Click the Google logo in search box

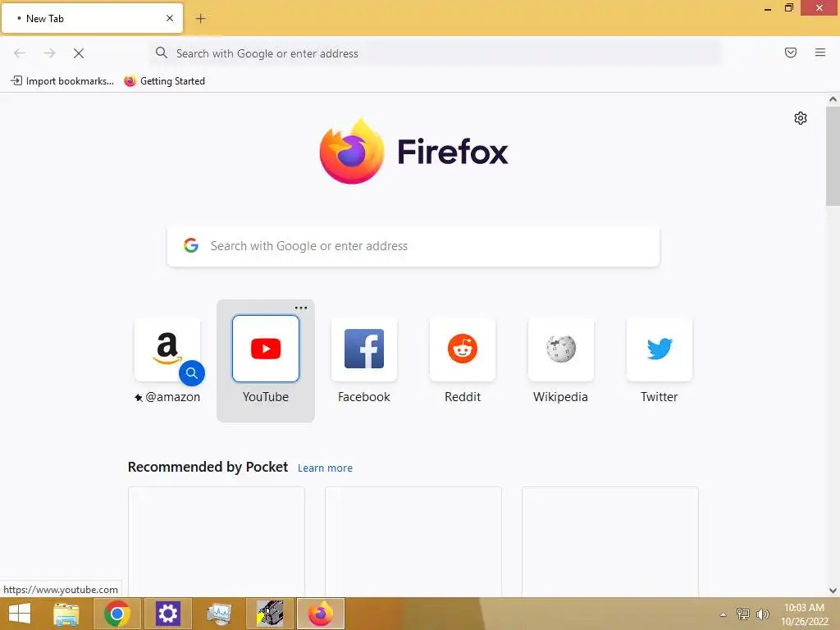tap(191, 245)
